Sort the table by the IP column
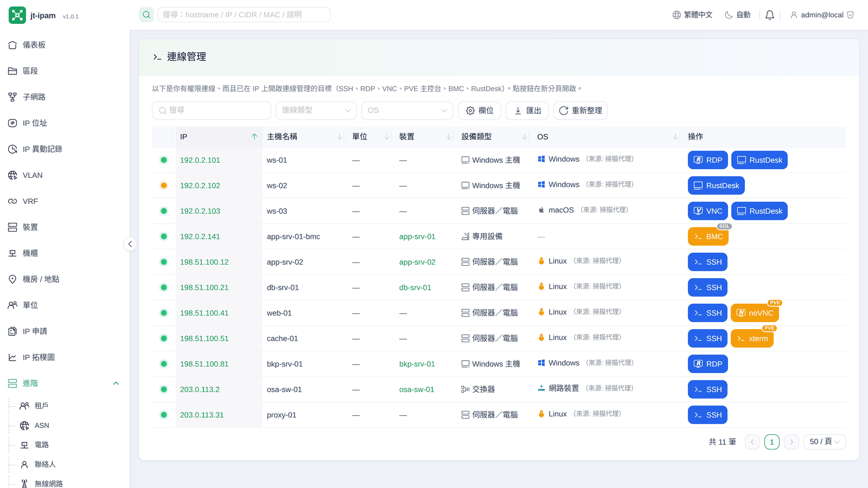This screenshot has height=488, width=868. click(219, 137)
